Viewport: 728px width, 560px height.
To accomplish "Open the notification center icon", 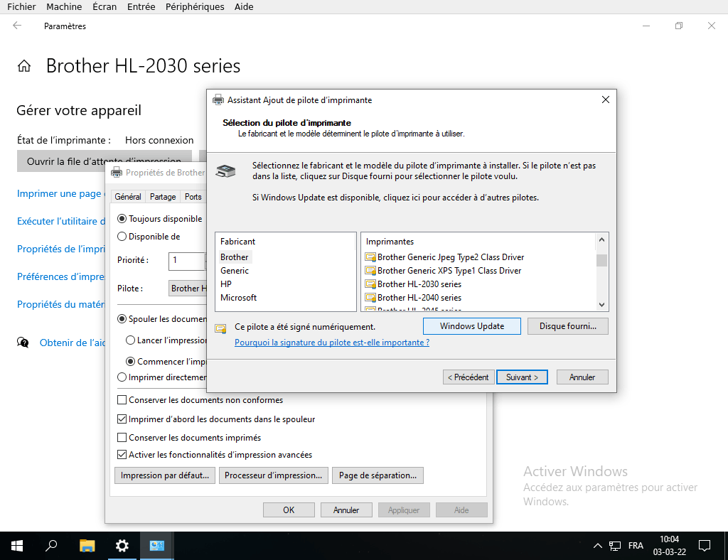I will 705,546.
